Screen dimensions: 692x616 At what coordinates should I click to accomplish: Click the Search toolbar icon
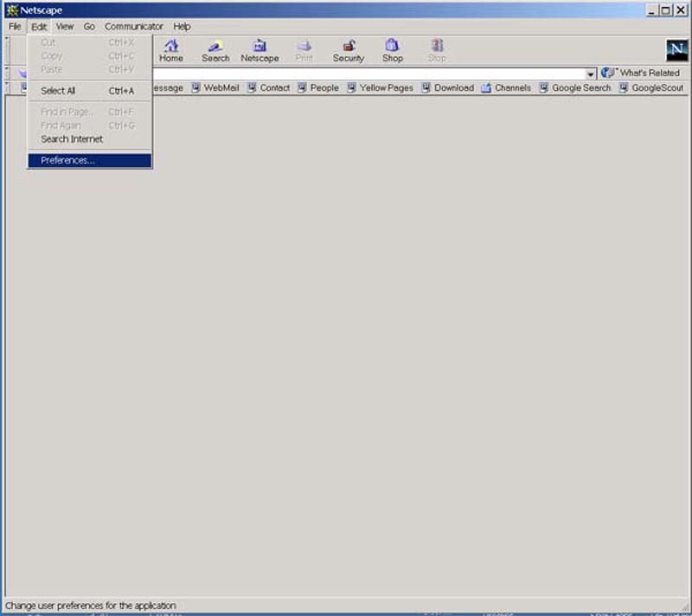coord(215,51)
